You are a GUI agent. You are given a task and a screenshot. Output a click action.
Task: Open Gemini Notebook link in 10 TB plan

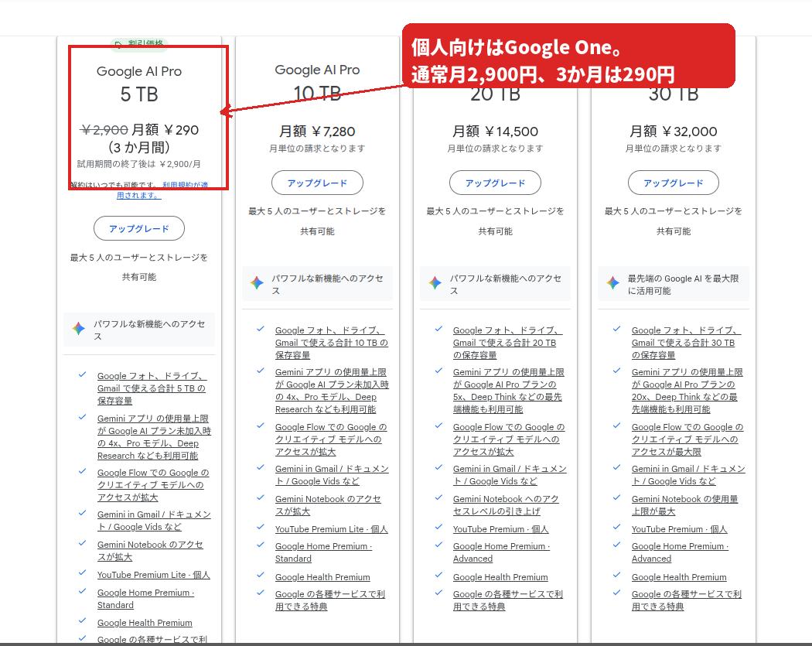(328, 505)
